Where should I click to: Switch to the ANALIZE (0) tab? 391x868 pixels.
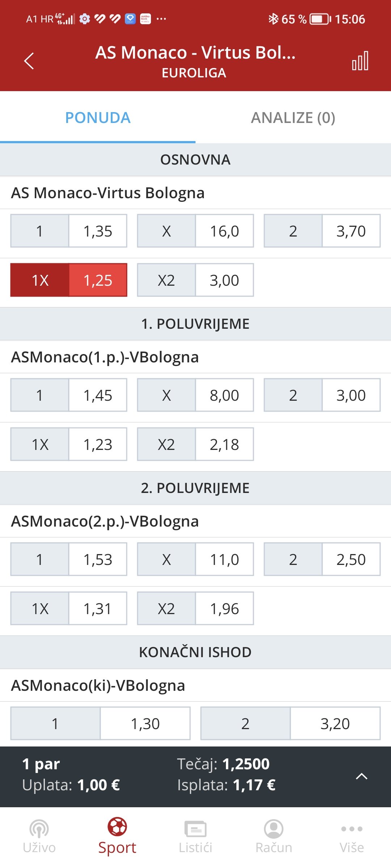pos(293,118)
